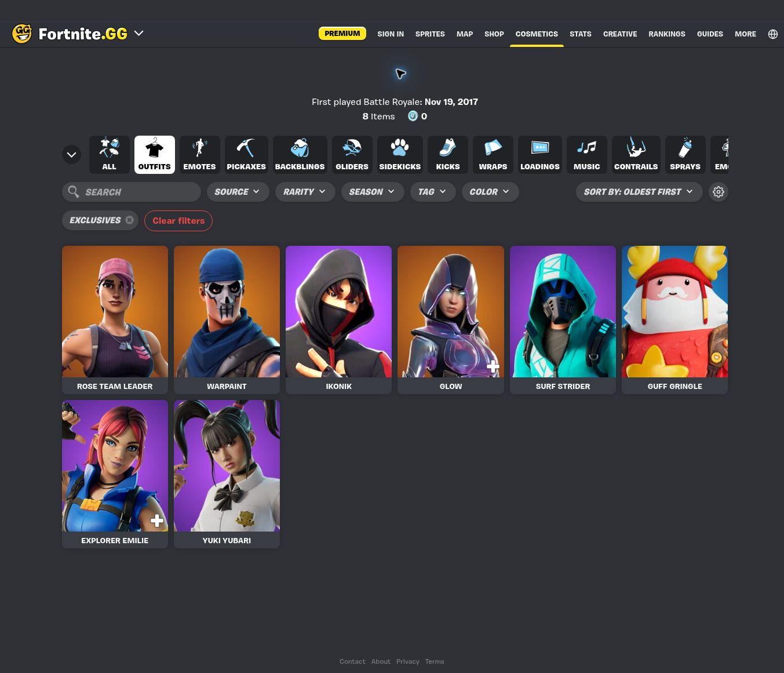Screen dimensions: 784x673
Task: Click the Fortnite.GG smiley logo
Action: pyautogui.click(x=22, y=34)
